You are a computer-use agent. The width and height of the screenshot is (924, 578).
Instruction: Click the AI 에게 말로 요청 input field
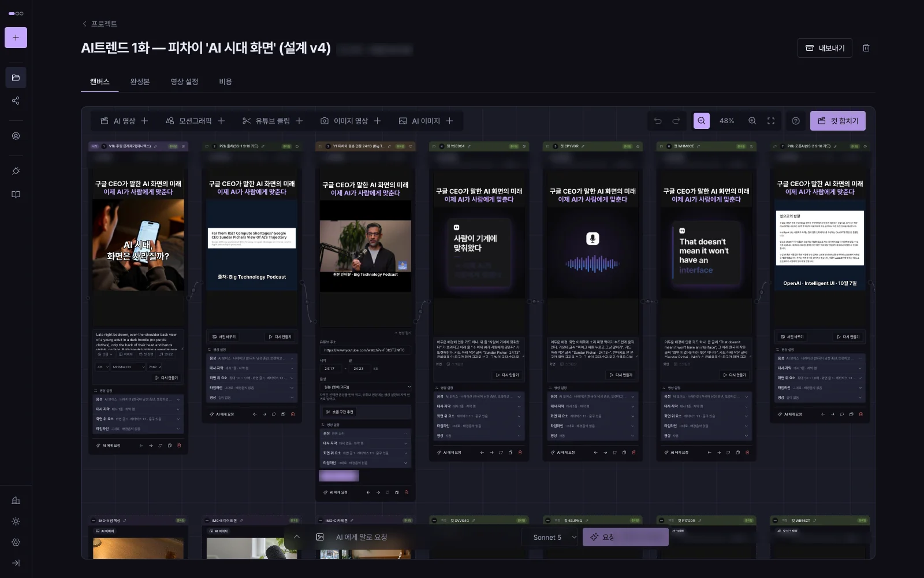[416, 537]
